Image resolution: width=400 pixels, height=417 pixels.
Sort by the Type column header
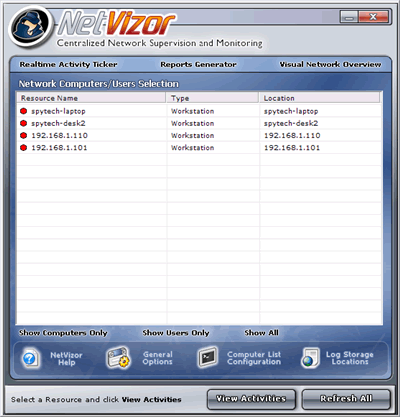click(x=212, y=98)
